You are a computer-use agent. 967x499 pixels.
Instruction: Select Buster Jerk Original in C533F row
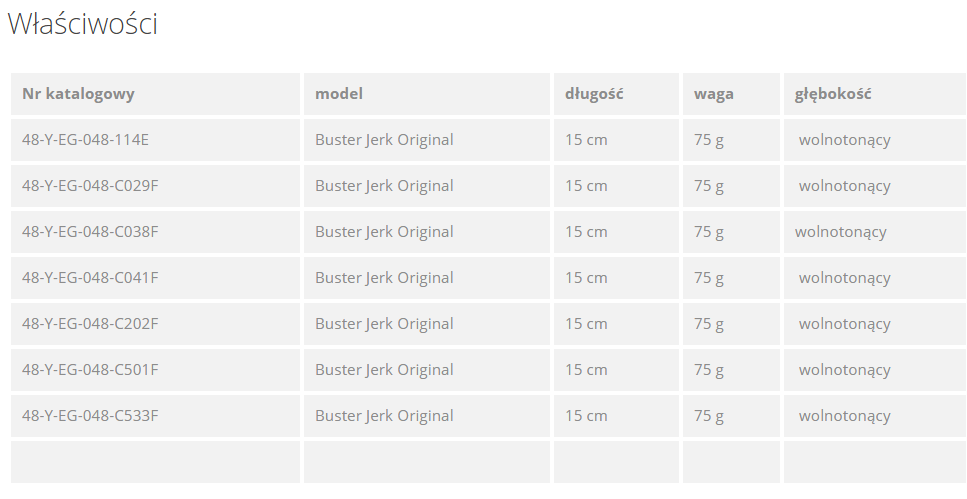(384, 416)
